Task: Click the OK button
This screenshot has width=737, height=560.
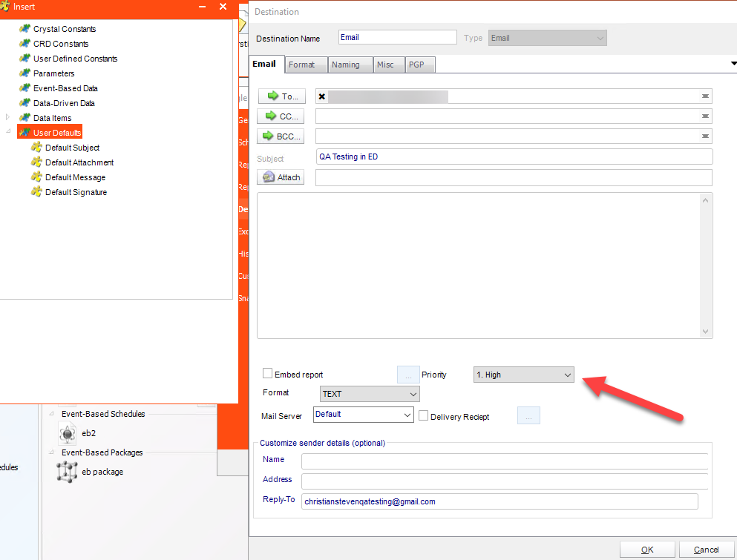Action: 647,550
